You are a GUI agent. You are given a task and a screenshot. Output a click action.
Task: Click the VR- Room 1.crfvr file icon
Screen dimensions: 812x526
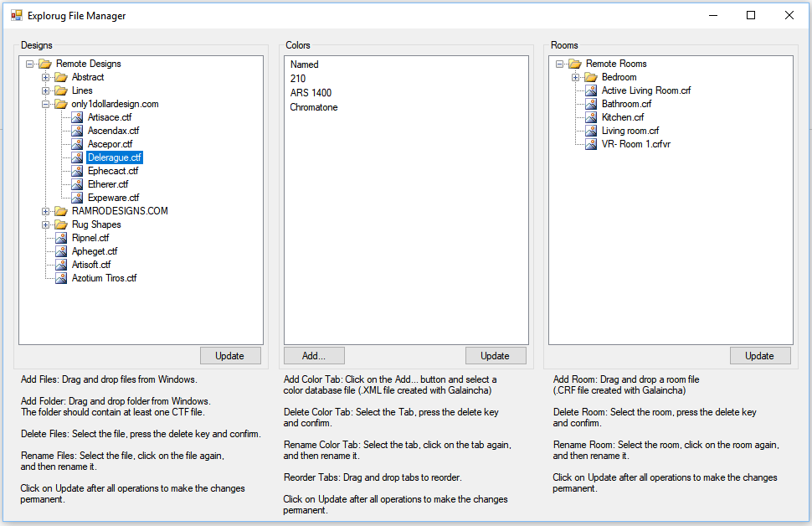click(591, 144)
